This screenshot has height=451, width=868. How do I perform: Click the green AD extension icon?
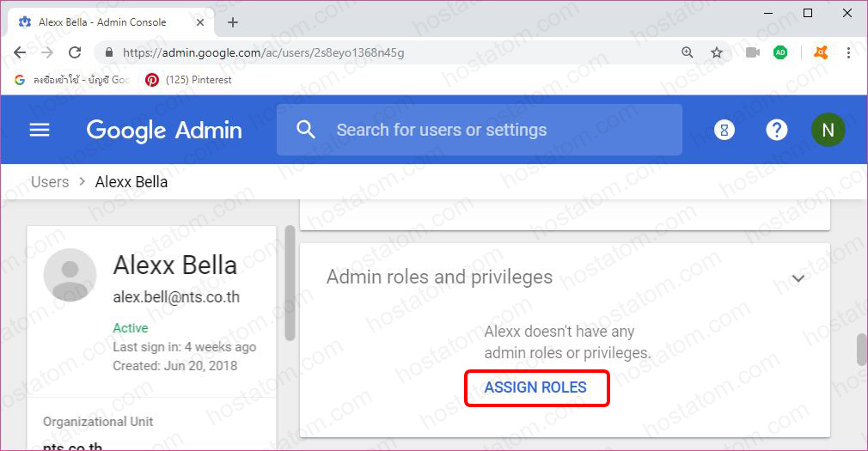click(780, 52)
